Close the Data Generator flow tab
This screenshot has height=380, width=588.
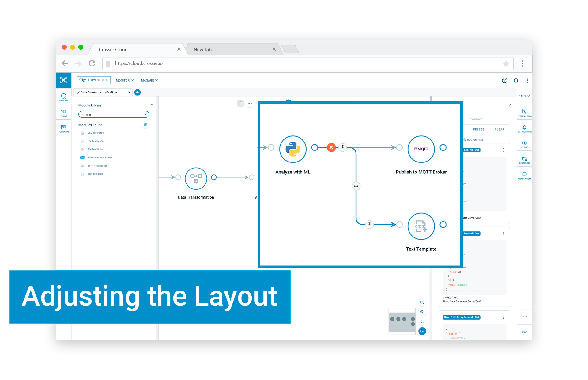coord(129,92)
